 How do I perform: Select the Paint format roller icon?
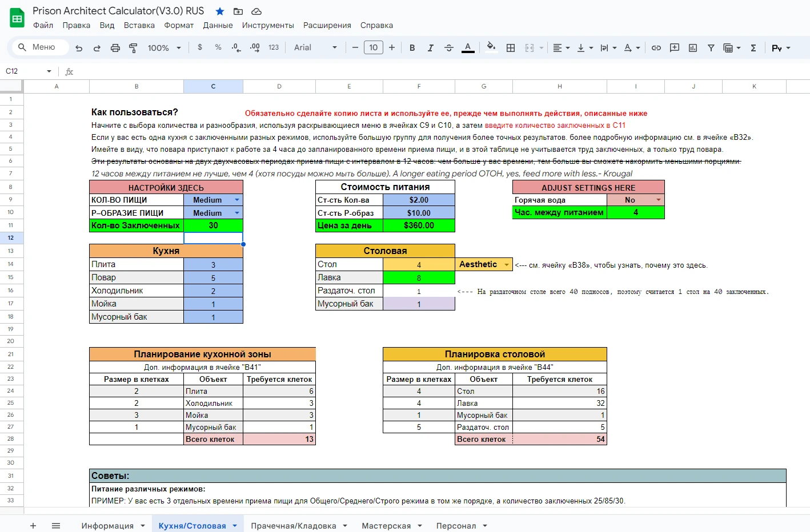(x=133, y=48)
